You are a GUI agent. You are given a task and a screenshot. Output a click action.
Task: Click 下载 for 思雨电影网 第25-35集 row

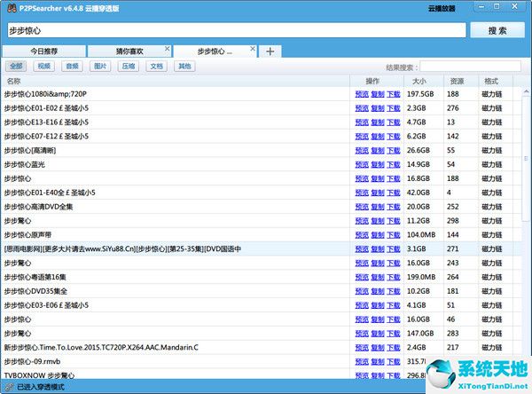[x=394, y=249]
